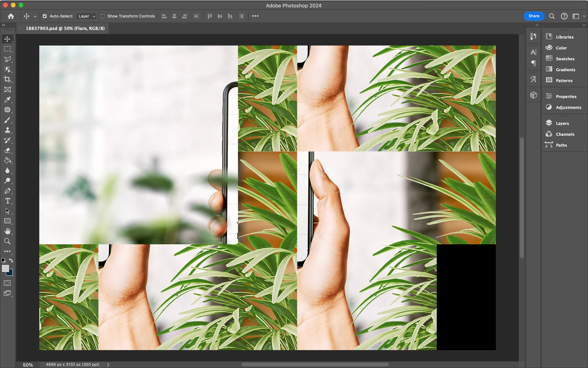Select the Pen tool
Screen dimensions: 588x368
click(7, 191)
